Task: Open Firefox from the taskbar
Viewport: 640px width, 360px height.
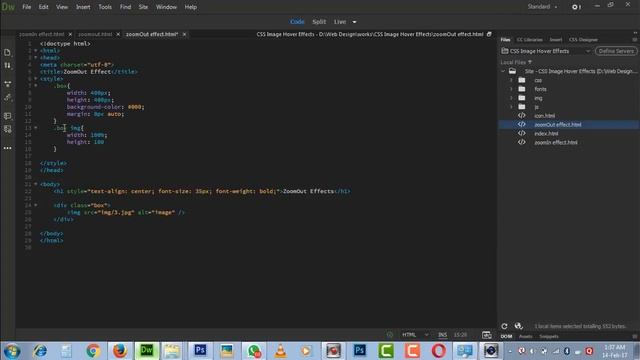Action: pos(120,351)
